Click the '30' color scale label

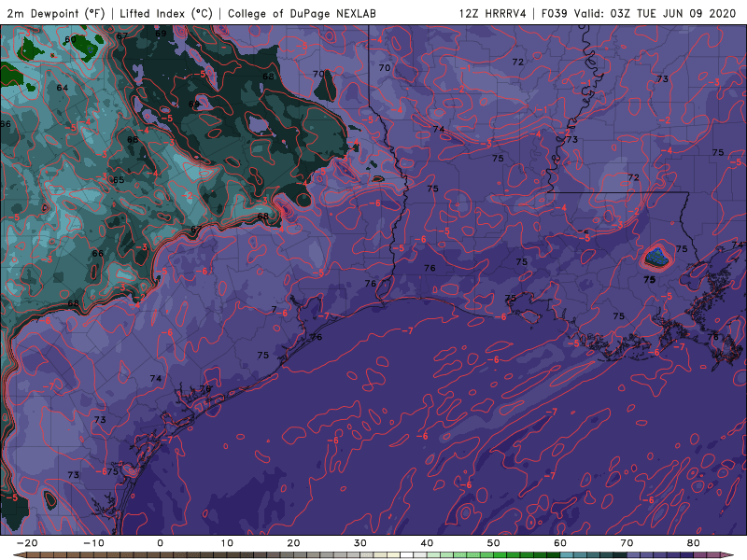tap(360, 543)
